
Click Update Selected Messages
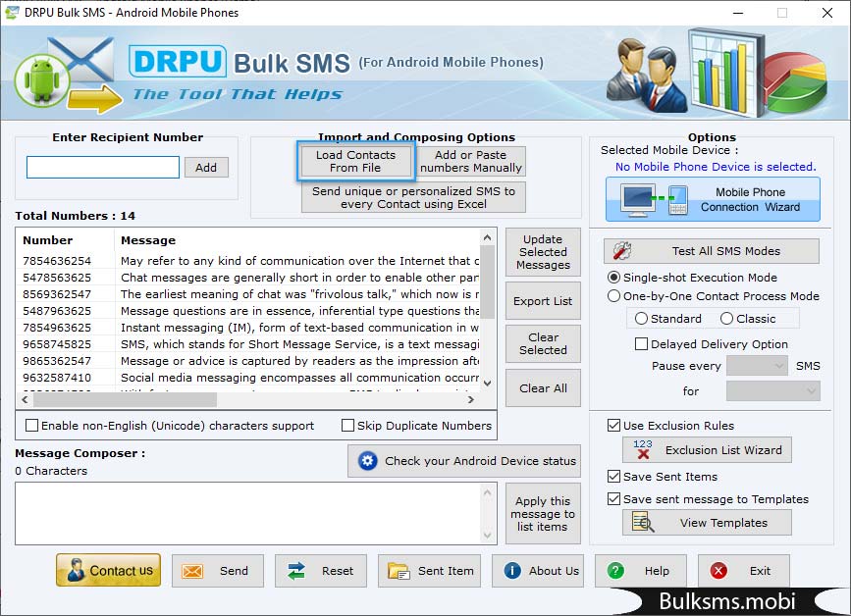[543, 252]
